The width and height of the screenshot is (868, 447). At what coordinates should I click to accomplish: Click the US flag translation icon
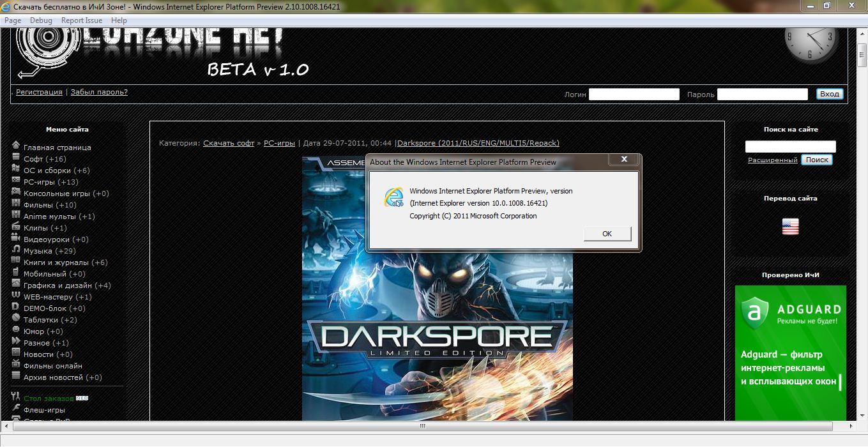tap(790, 227)
